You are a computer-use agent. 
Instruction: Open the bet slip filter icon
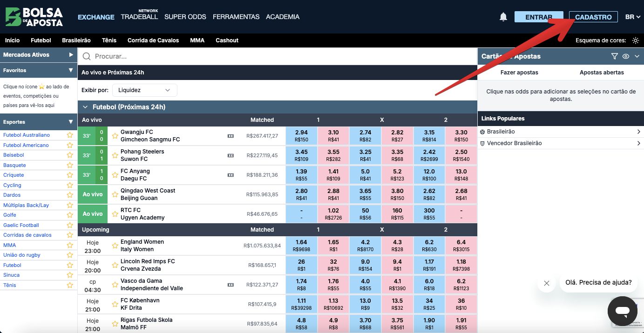[614, 56]
